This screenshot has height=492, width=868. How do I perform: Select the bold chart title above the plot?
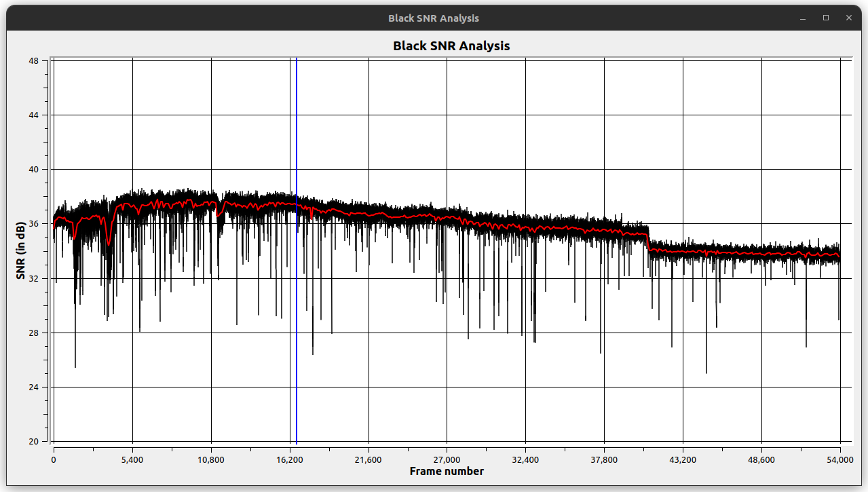pyautogui.click(x=451, y=46)
